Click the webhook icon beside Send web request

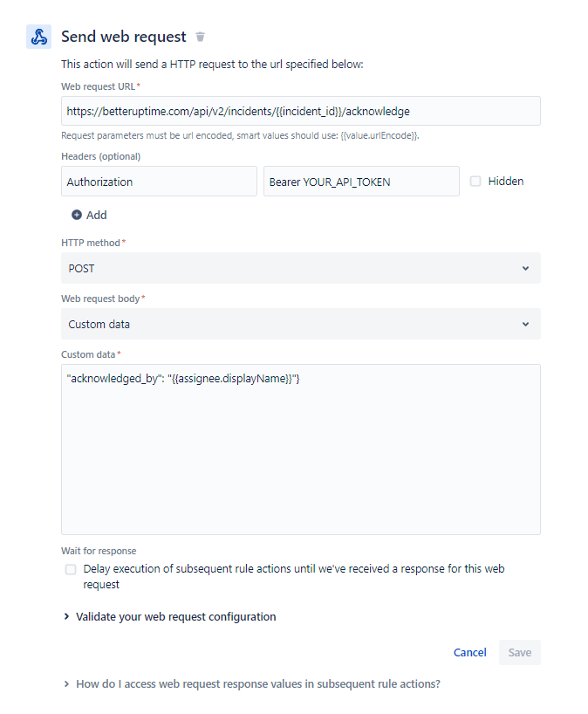tap(38, 37)
